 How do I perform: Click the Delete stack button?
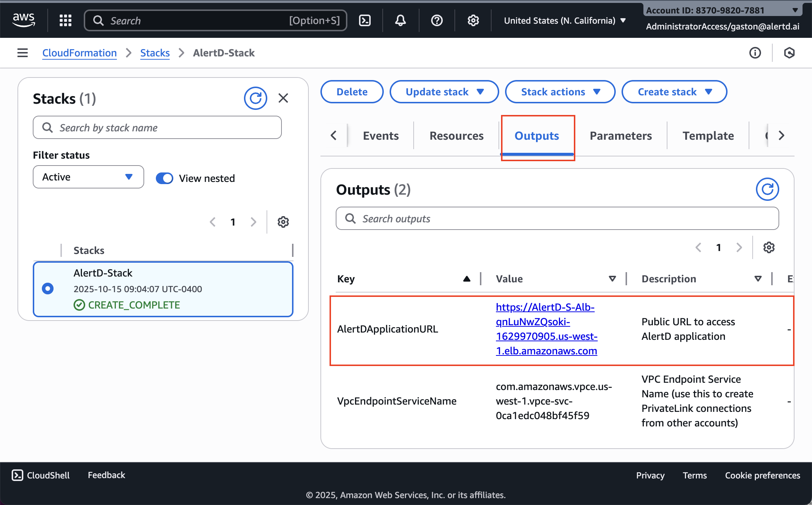(x=351, y=92)
